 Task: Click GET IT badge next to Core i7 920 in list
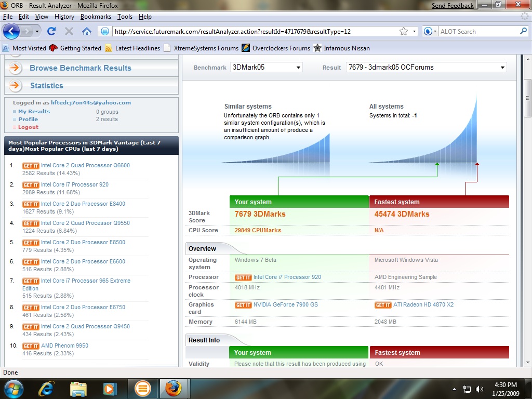(x=31, y=185)
